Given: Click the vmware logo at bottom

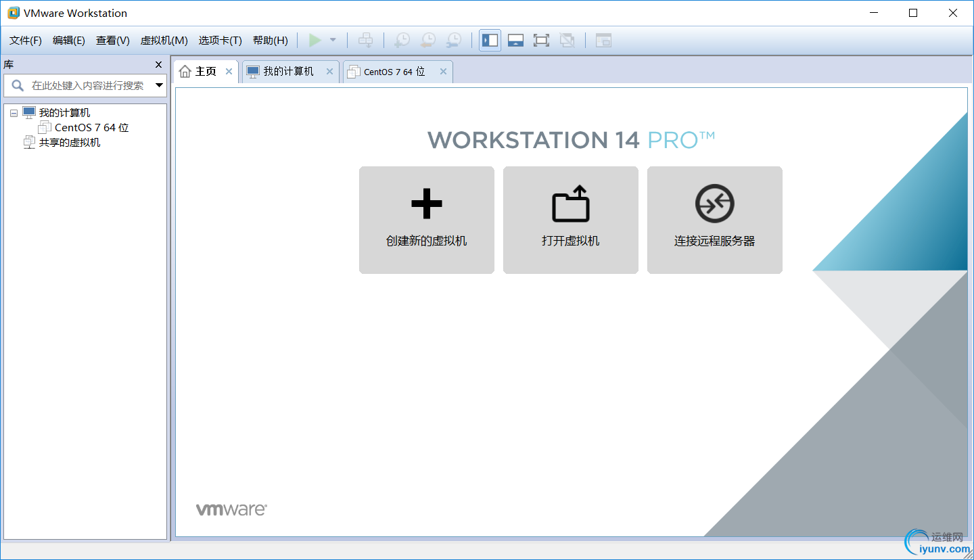Looking at the screenshot, I should click(231, 510).
